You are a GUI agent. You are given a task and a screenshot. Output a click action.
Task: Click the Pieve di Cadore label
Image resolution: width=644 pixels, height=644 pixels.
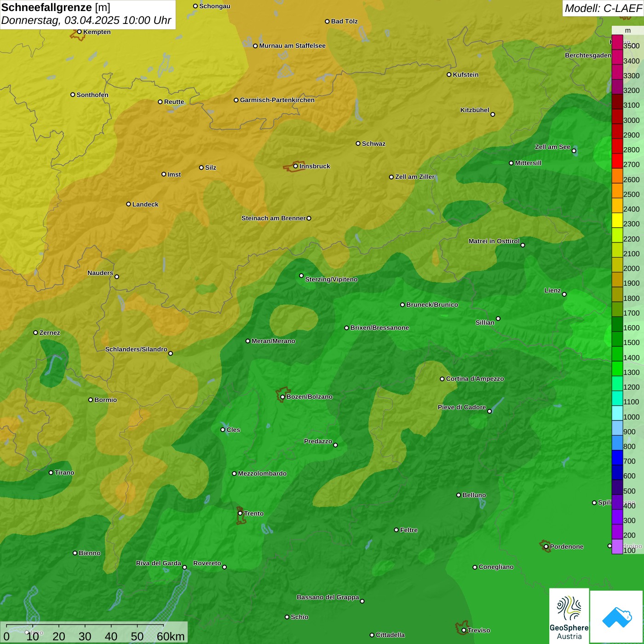click(x=462, y=407)
